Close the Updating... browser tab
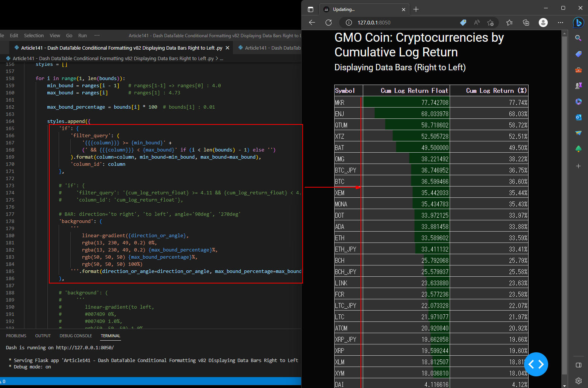The image size is (588, 388). (x=403, y=10)
